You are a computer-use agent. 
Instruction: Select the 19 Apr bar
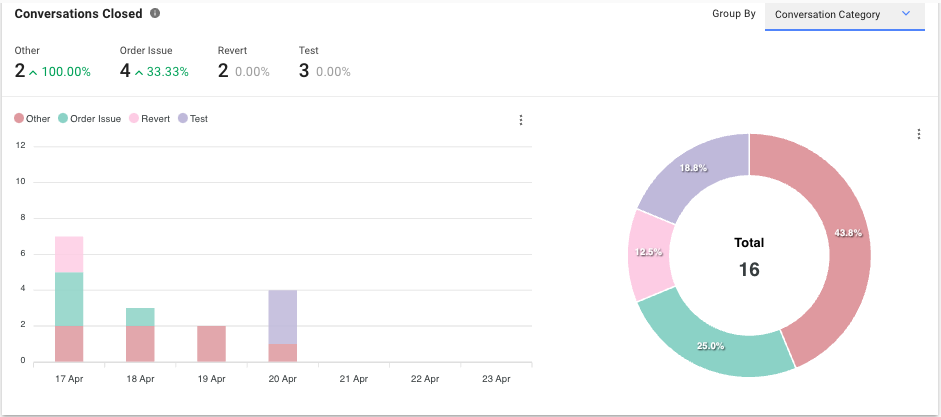coord(211,343)
